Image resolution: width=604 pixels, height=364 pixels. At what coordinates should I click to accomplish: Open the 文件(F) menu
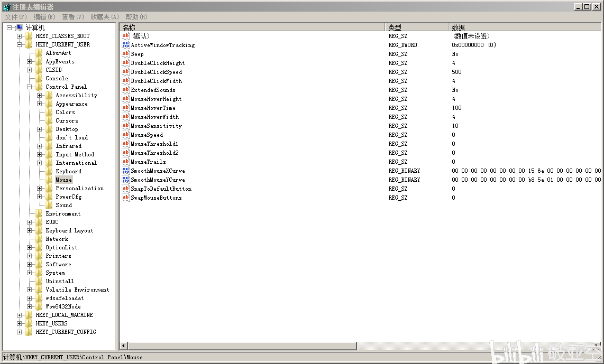click(16, 17)
